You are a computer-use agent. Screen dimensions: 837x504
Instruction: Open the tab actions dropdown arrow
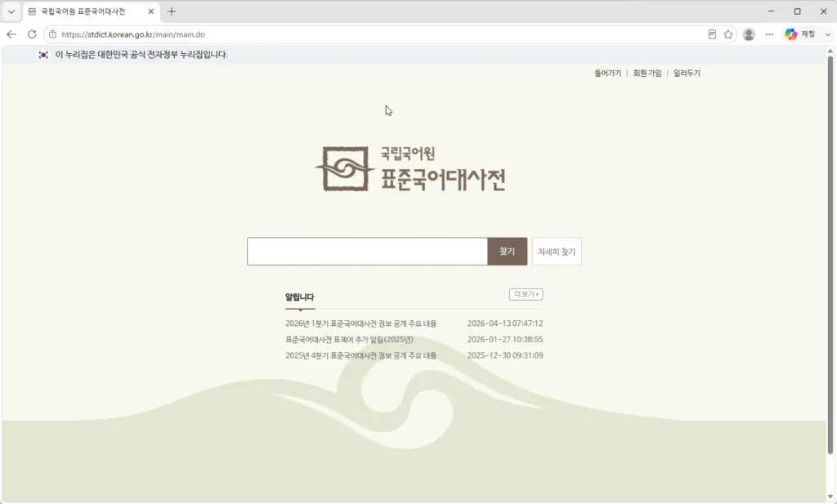[11, 11]
